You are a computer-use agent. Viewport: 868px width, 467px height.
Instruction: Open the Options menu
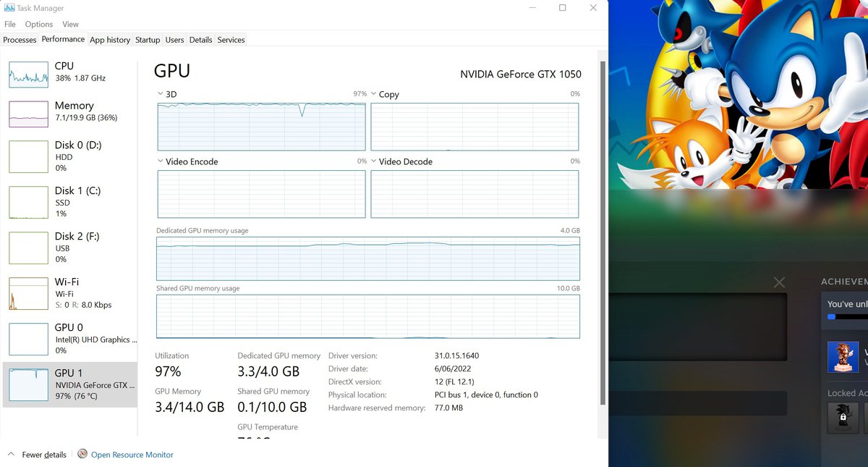39,24
